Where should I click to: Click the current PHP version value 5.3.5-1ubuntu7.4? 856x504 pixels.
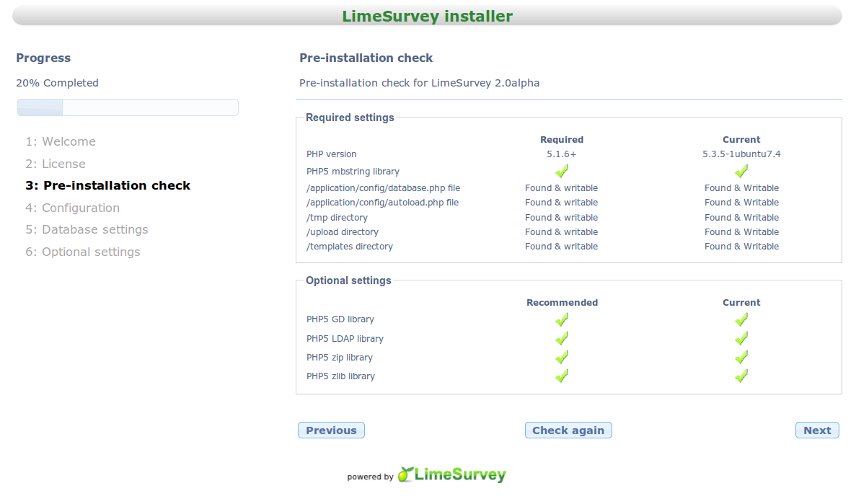coord(741,154)
